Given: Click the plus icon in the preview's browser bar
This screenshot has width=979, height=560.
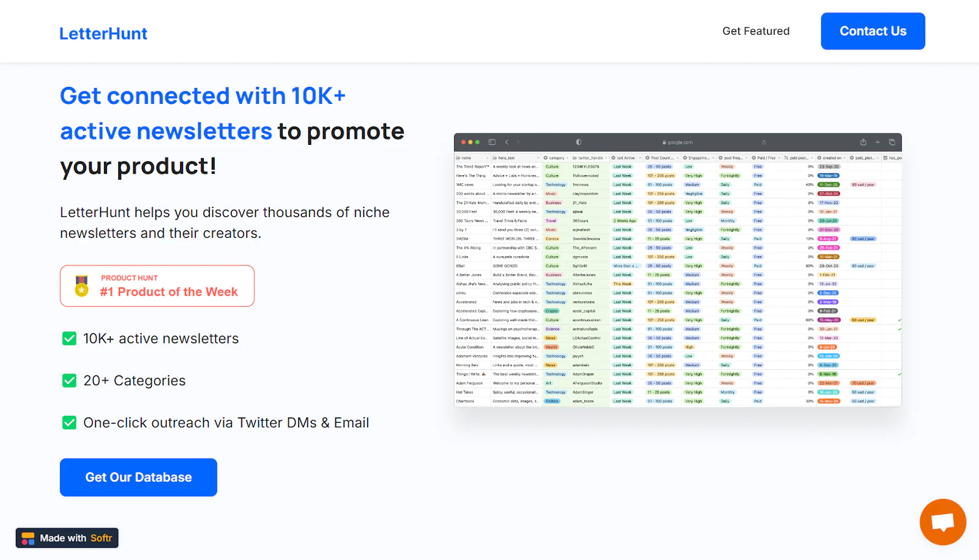Looking at the screenshot, I should click(877, 142).
